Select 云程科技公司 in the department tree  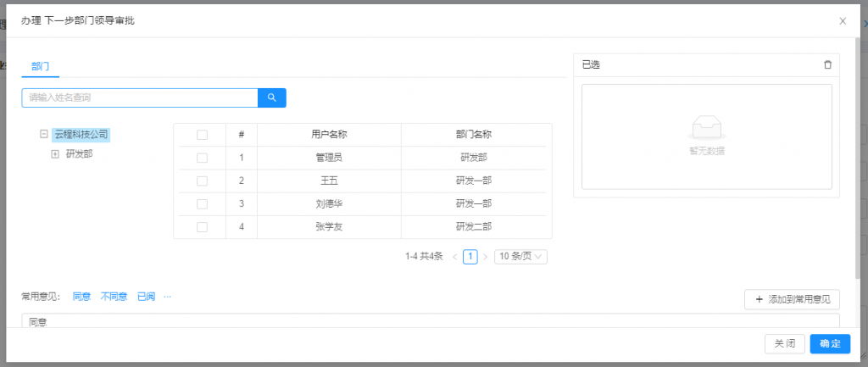click(81, 134)
